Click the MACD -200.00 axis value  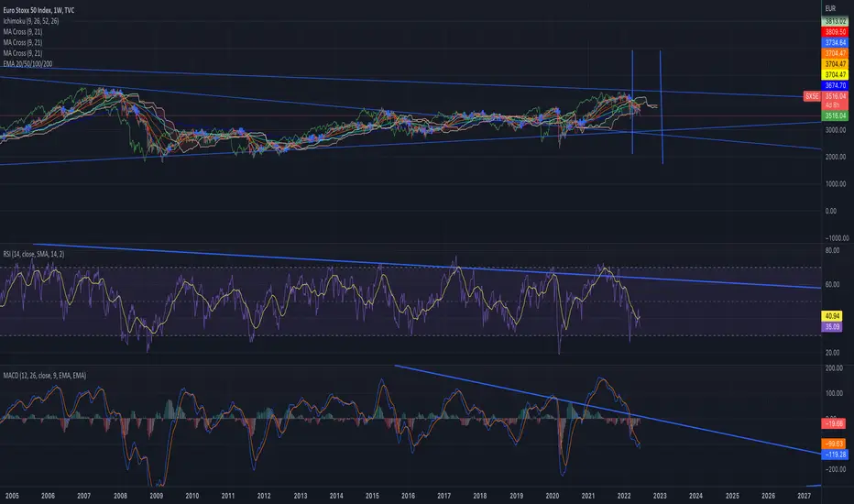[x=835, y=469]
